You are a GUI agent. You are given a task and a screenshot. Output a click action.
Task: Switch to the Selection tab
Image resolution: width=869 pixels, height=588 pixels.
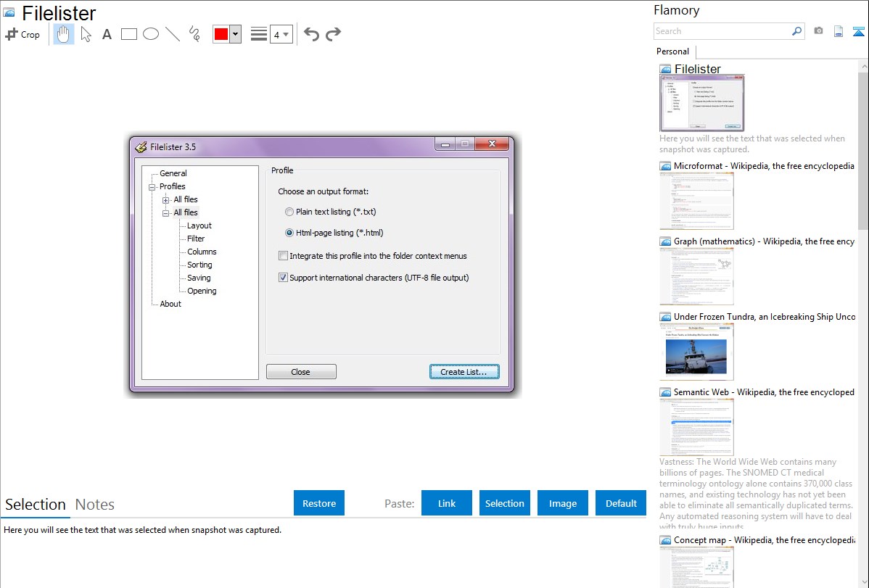point(36,505)
